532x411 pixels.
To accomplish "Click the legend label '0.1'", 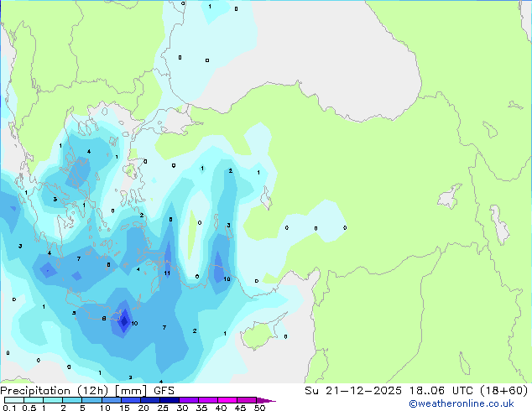I will coord(9,408).
